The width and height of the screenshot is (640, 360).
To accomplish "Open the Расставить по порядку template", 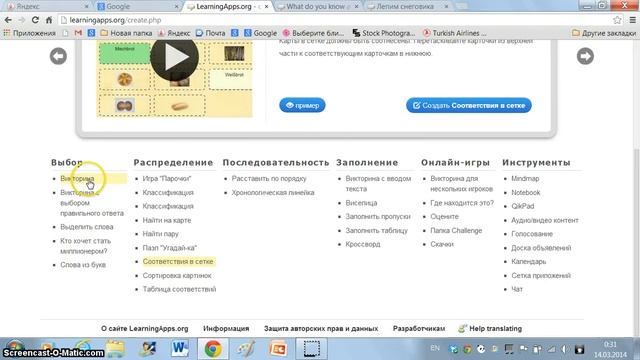I will click(x=269, y=178).
